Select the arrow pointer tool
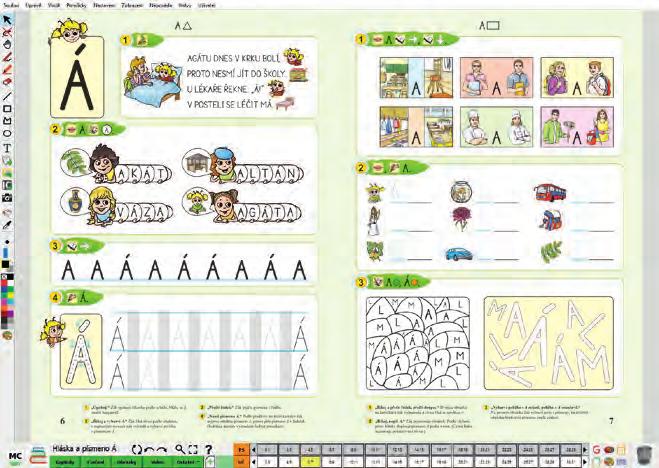The width and height of the screenshot is (659, 468). coord(7,20)
